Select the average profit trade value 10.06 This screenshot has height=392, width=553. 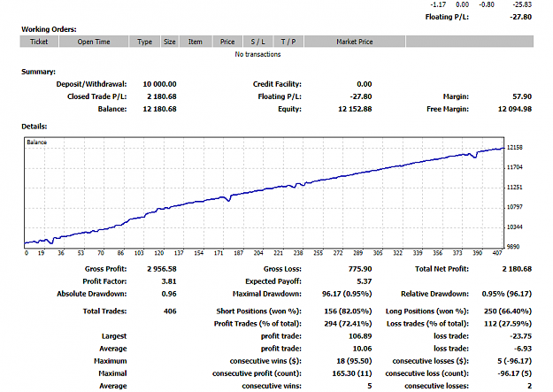coord(362,349)
